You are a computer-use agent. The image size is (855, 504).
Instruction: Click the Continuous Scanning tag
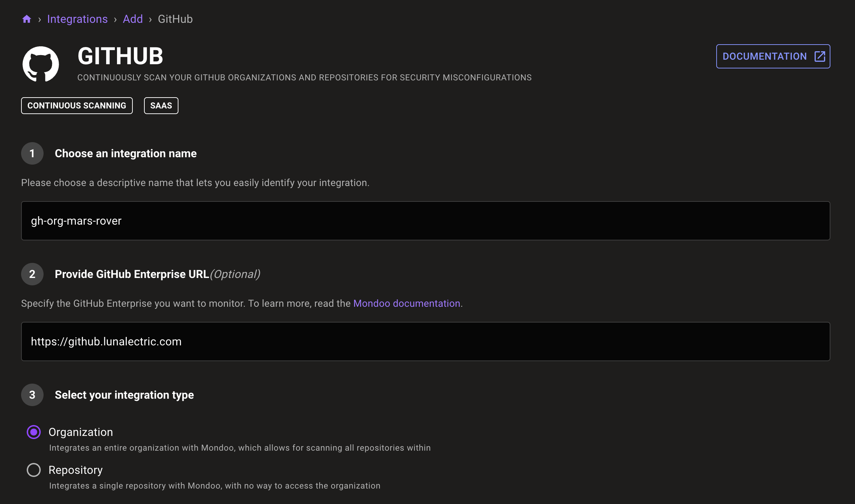(x=77, y=106)
